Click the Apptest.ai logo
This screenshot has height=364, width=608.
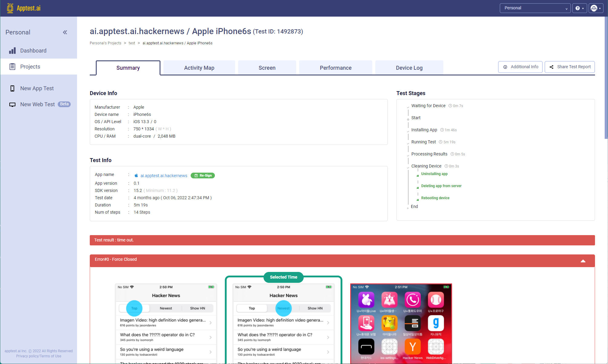[x=24, y=8]
